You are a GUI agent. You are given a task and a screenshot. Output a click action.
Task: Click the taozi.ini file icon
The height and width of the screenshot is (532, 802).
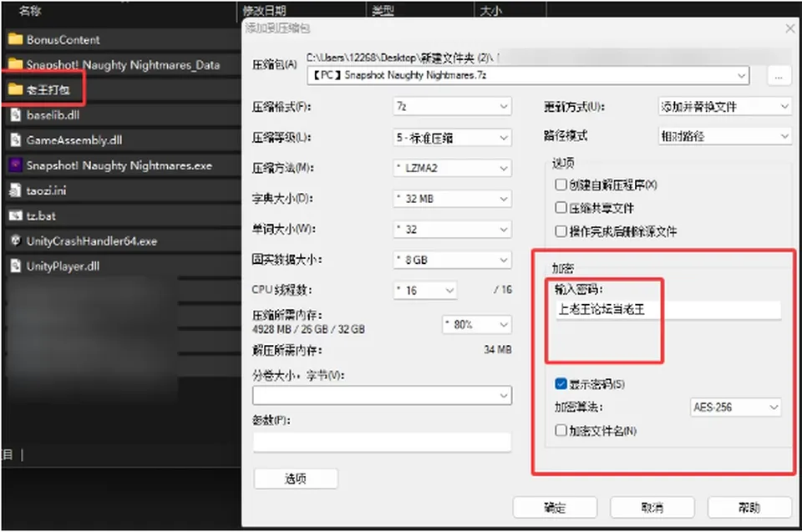[x=15, y=190]
